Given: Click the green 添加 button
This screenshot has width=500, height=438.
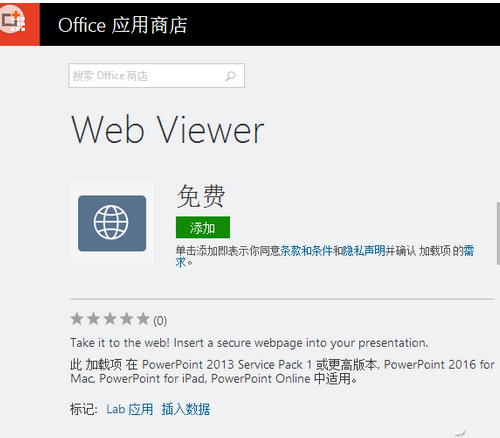Looking at the screenshot, I should pos(203,227).
